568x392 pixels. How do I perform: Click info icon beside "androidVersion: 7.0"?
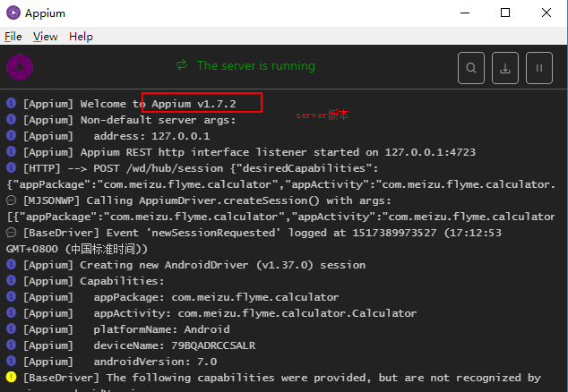point(12,361)
